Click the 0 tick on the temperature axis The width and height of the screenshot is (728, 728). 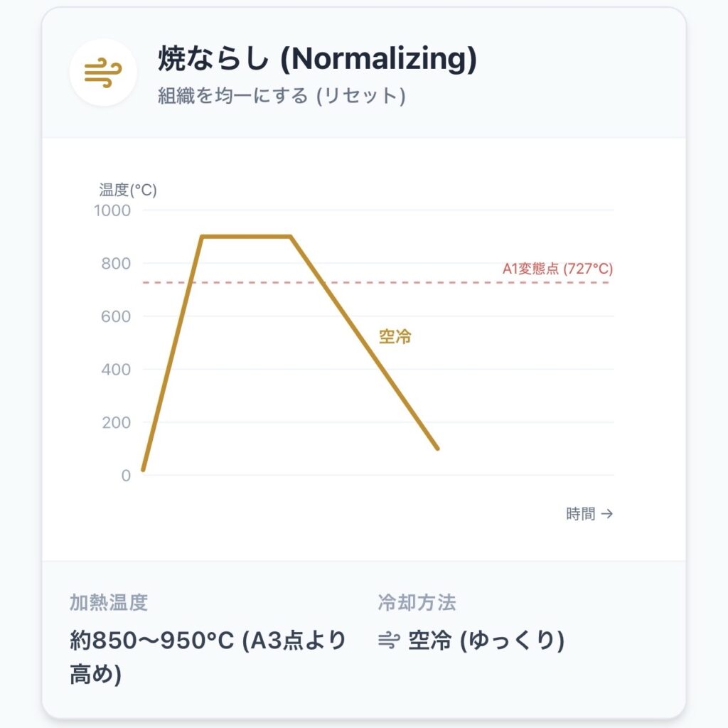point(126,476)
